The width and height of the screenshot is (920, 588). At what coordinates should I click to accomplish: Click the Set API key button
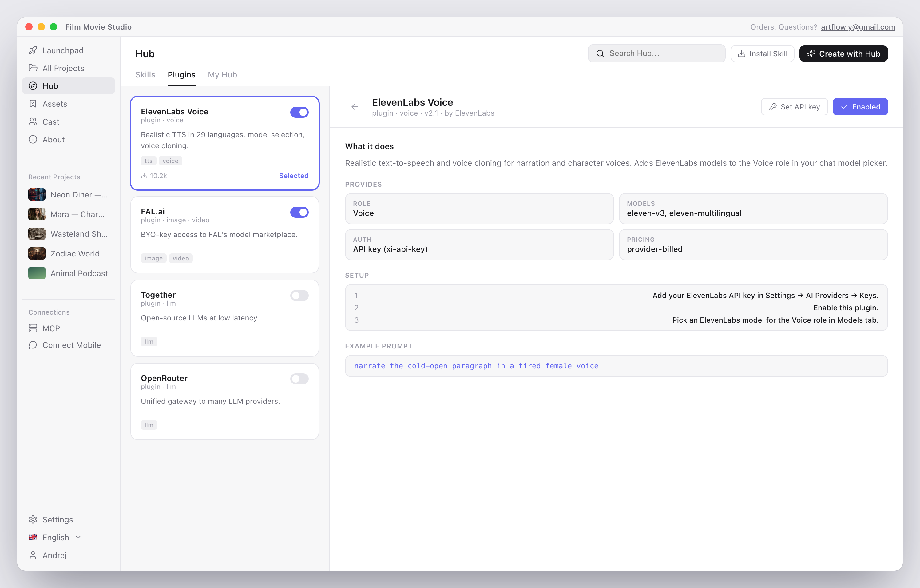[794, 107]
